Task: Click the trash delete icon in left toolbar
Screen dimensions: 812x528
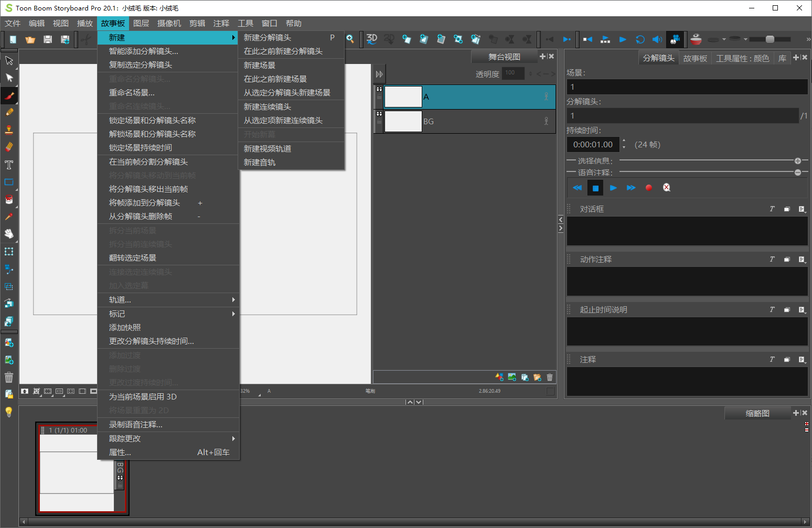Action: click(9, 377)
